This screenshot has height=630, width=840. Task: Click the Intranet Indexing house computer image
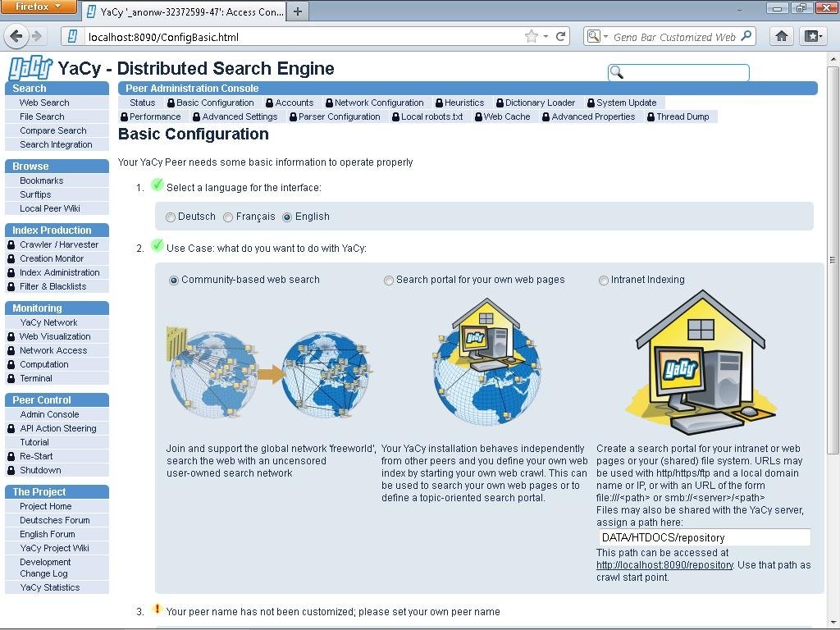coord(701,363)
